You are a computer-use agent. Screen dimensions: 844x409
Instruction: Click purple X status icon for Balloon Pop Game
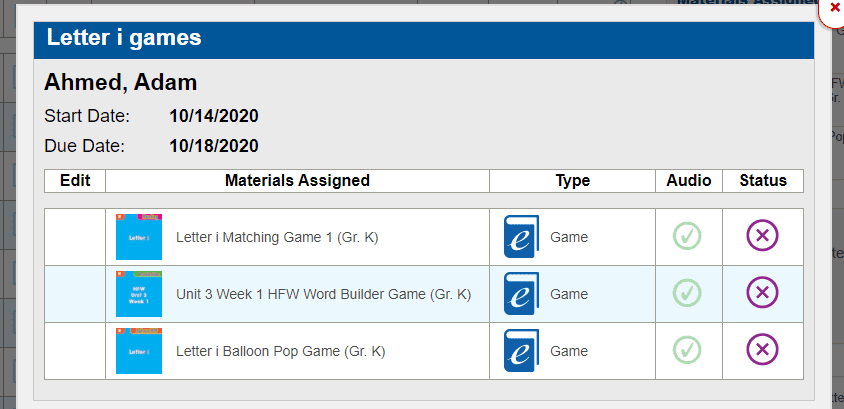click(x=762, y=350)
